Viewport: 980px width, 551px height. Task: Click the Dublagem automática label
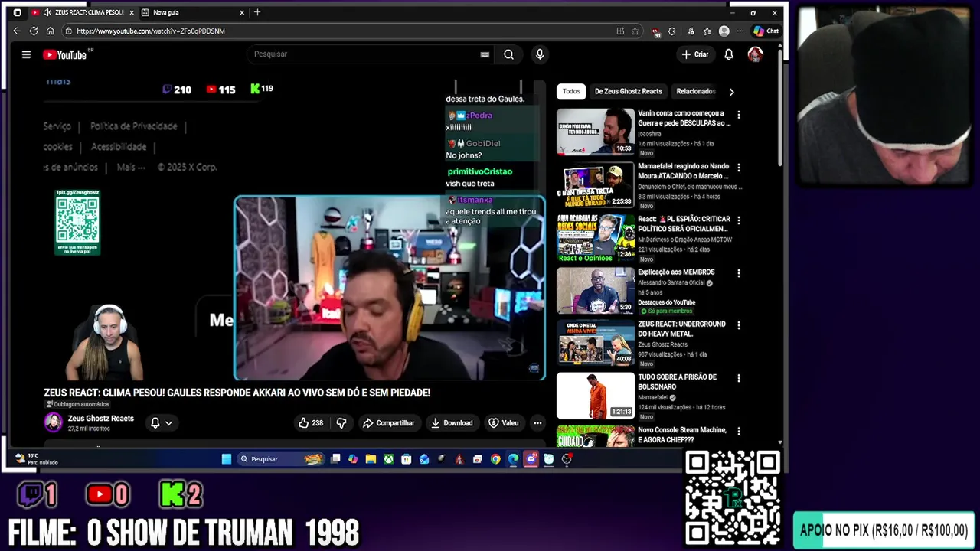pyautogui.click(x=77, y=404)
